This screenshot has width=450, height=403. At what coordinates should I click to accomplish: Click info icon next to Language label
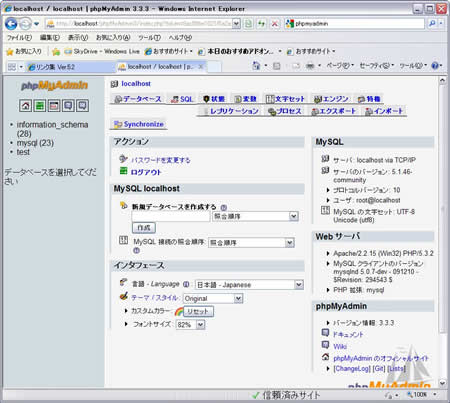186,284
